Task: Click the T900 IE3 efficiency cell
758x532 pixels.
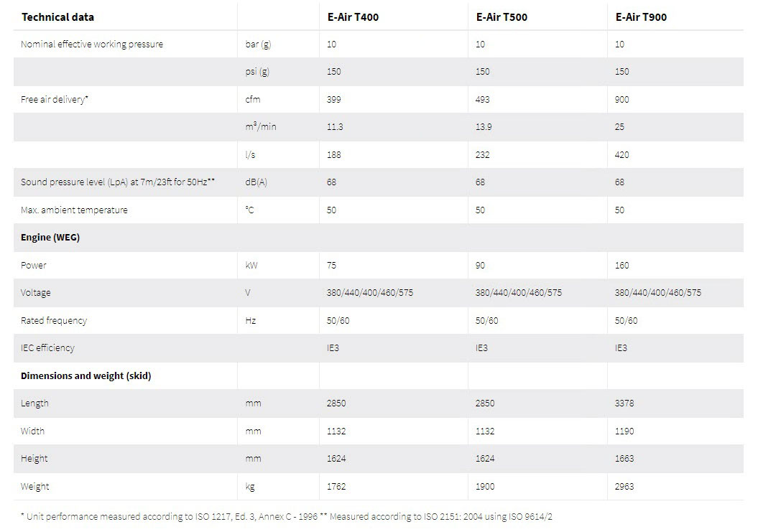Action: [x=621, y=348]
